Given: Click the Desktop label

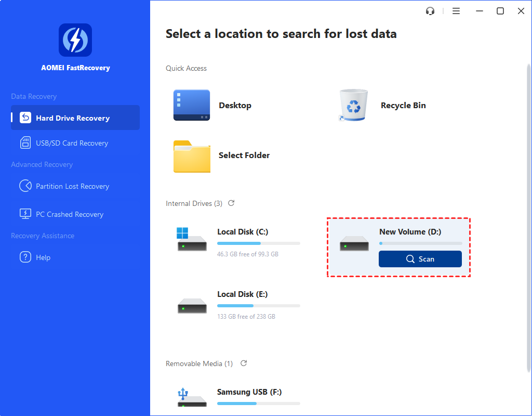Looking at the screenshot, I should (235, 105).
